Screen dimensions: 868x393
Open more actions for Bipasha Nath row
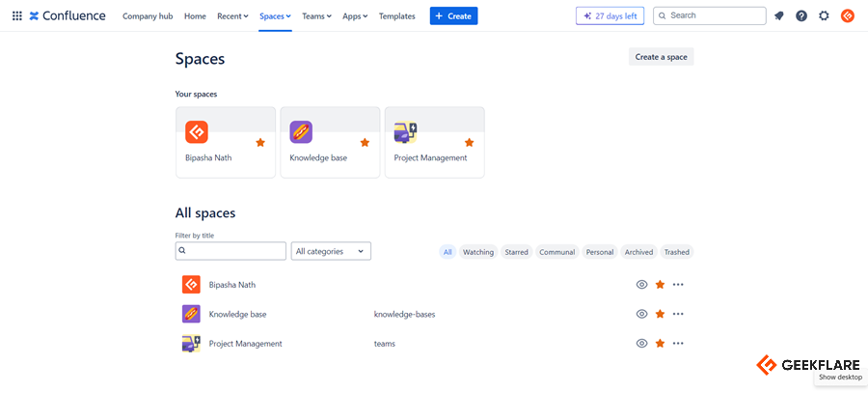[x=678, y=284]
